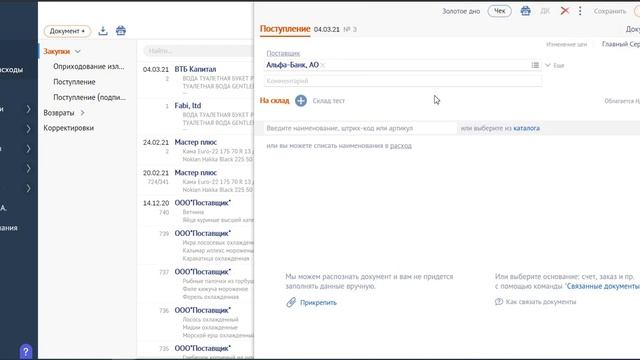Open the каталога link
This screenshot has height=360, width=640.
[x=527, y=128]
